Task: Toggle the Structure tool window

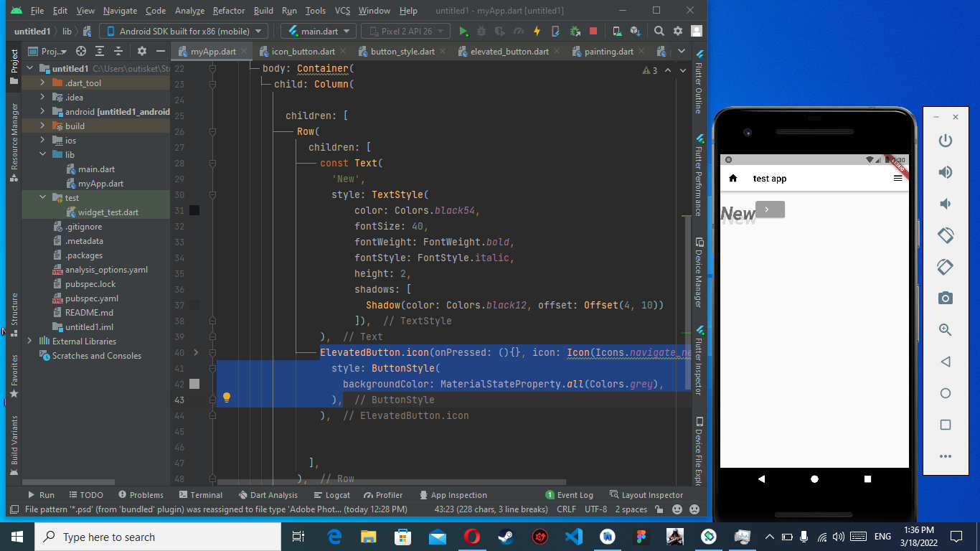Action: tap(14, 315)
